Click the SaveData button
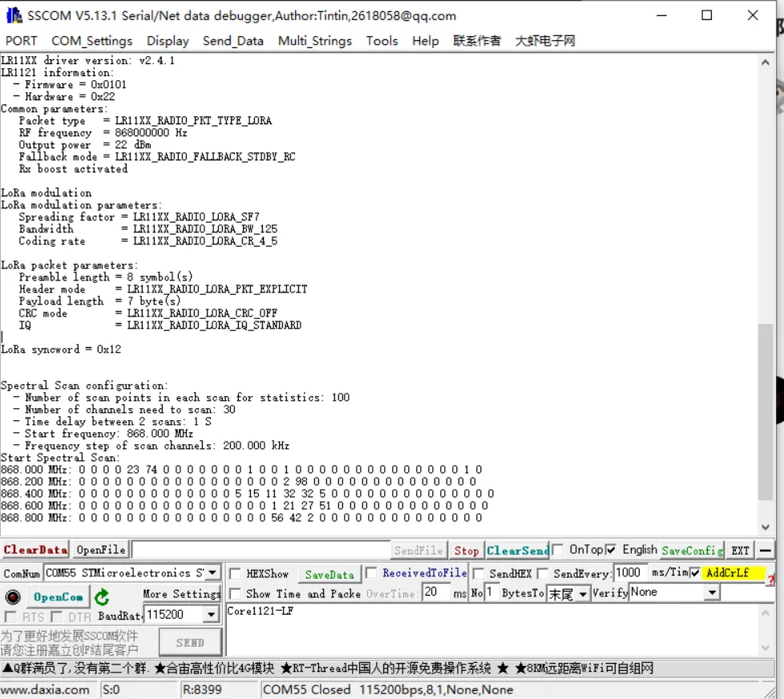Viewport: 784px width, 699px height. pyautogui.click(x=329, y=574)
